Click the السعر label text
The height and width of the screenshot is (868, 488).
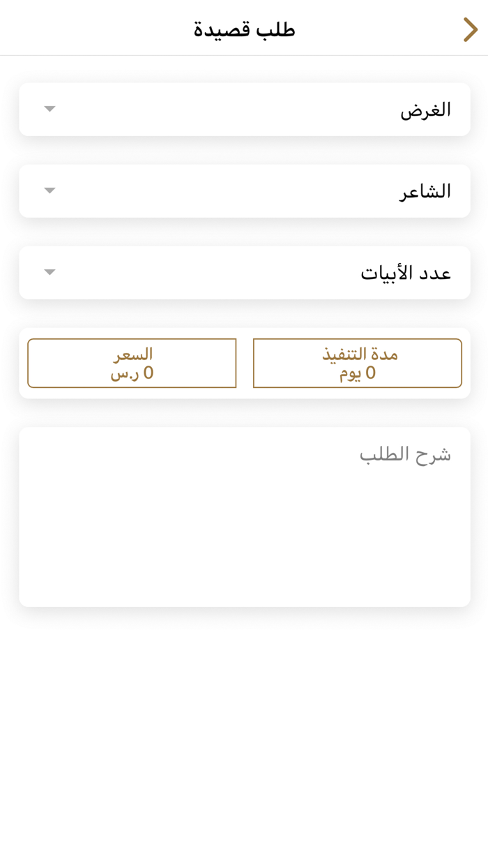click(x=132, y=354)
